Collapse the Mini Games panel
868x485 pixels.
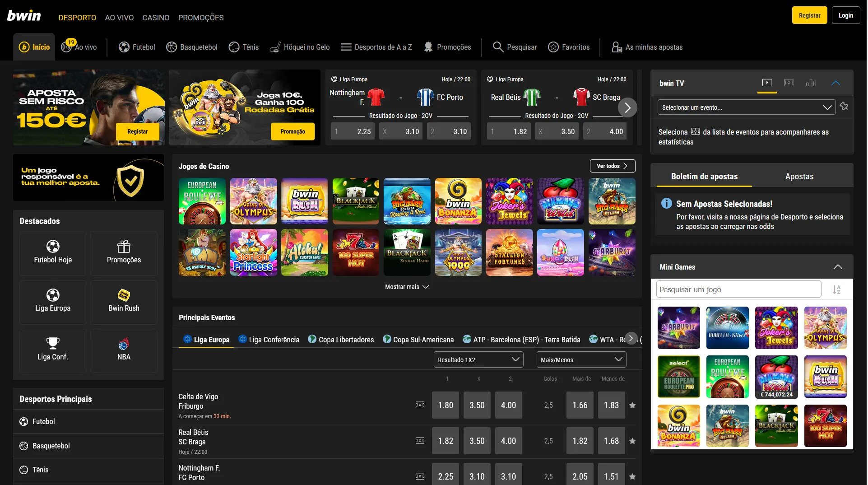[838, 267]
